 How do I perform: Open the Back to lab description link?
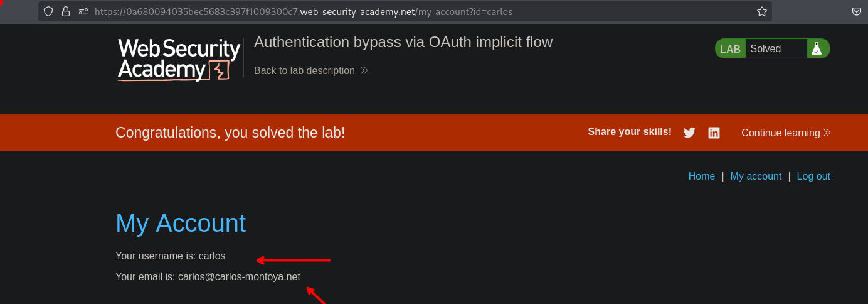(x=304, y=71)
